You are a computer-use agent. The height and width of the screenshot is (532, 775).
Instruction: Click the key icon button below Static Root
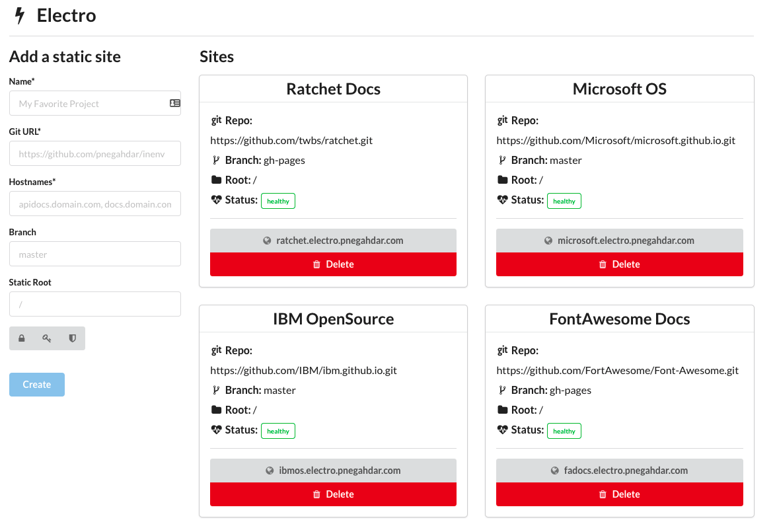47,338
